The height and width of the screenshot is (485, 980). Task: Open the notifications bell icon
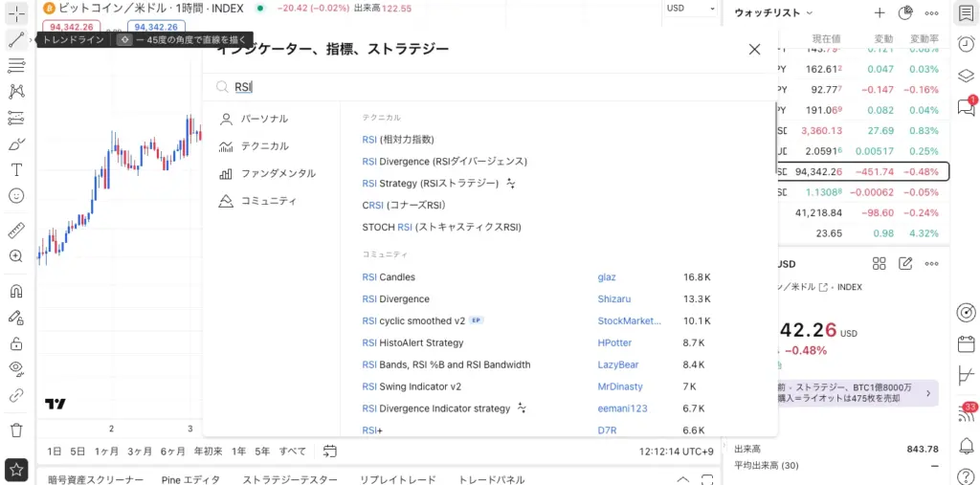point(966,446)
